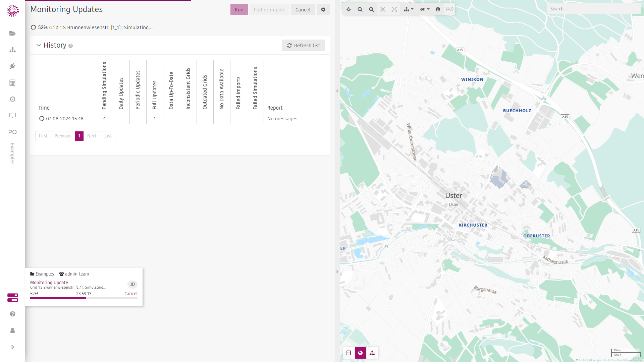Open the grid hierarchy dropdown in map toolbar

click(x=409, y=9)
